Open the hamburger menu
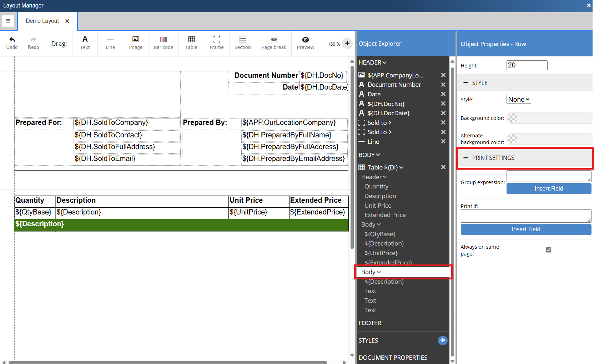Screen dimensions: 594x364 (8, 21)
